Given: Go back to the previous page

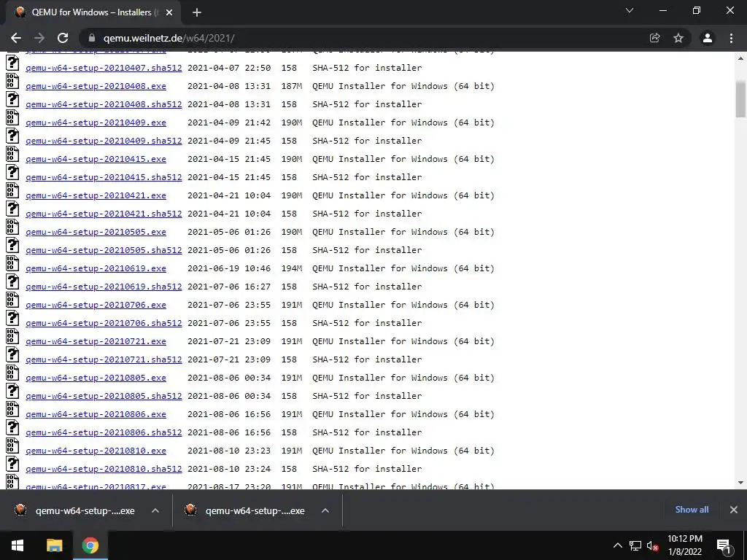Looking at the screenshot, I should click(16, 38).
